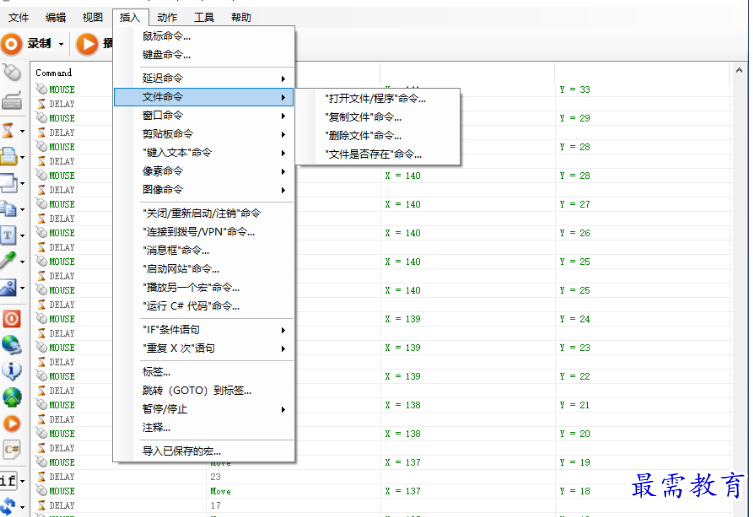Click the dial-up VPN globe icon in sidebar
Screen dimensions: 753x517
12,345
